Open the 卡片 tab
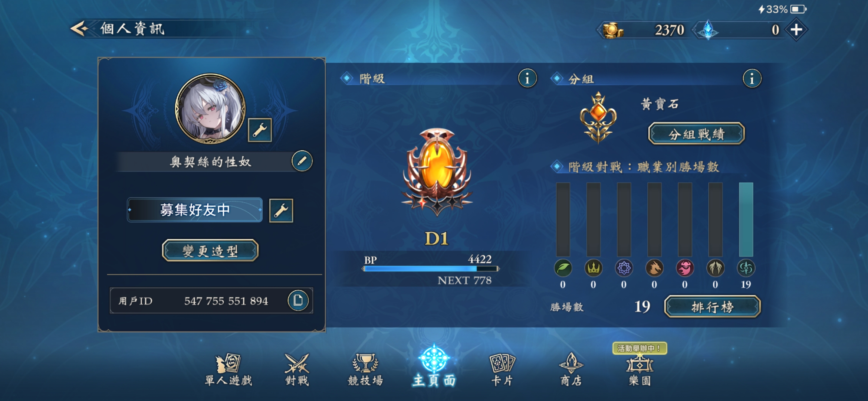 (x=502, y=370)
